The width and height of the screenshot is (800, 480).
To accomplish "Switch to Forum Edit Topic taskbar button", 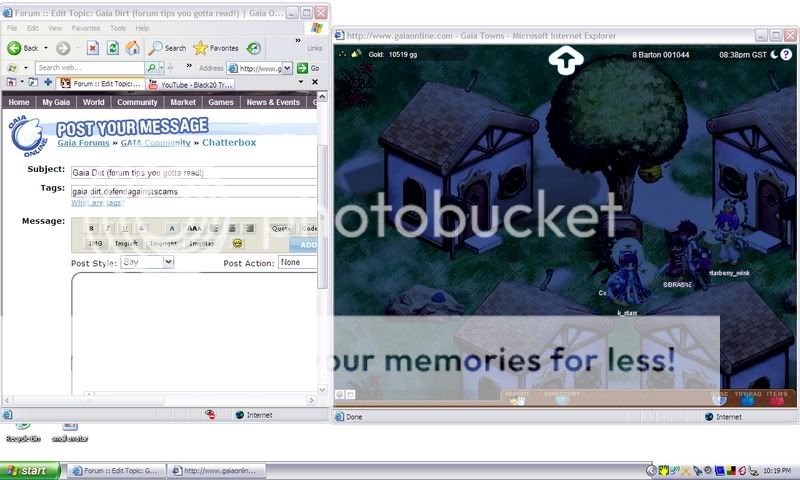I will pyautogui.click(x=117, y=470).
